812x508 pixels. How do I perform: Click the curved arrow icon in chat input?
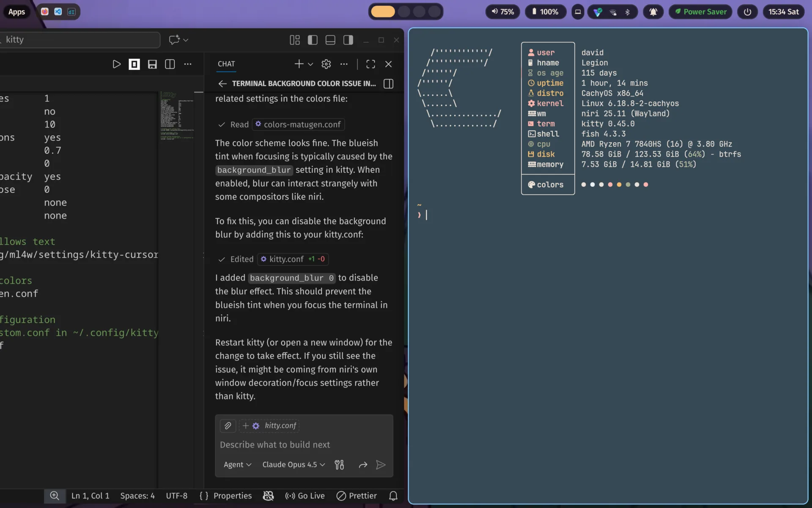(363, 465)
